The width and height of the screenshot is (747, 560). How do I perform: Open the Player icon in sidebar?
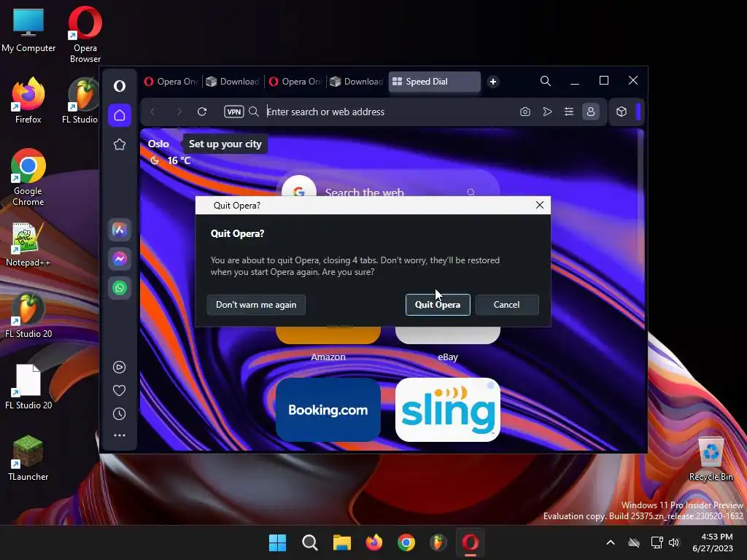(119, 367)
